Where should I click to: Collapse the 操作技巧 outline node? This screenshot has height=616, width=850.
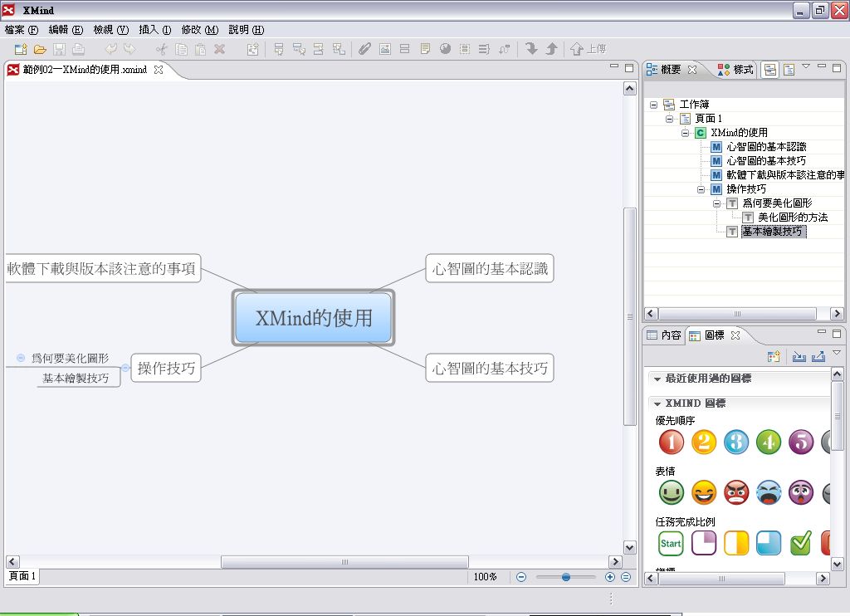[x=701, y=189]
